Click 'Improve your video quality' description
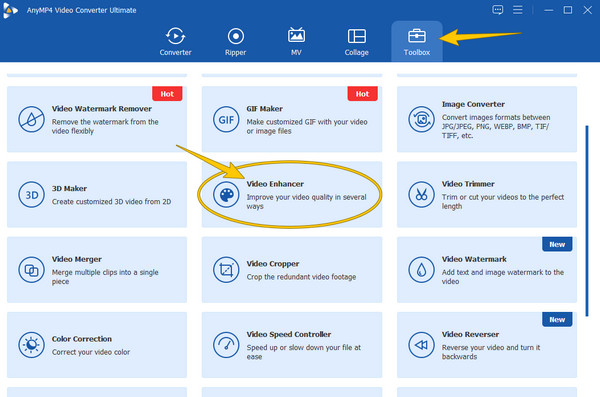 tap(306, 201)
